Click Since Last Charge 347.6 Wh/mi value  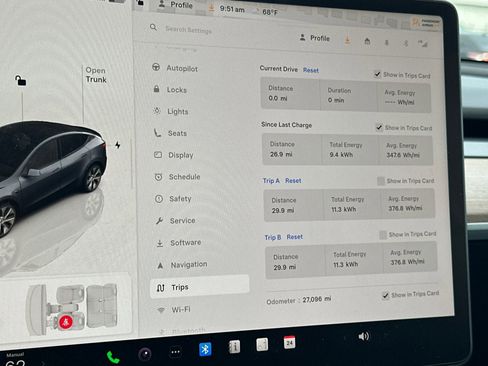(403, 155)
